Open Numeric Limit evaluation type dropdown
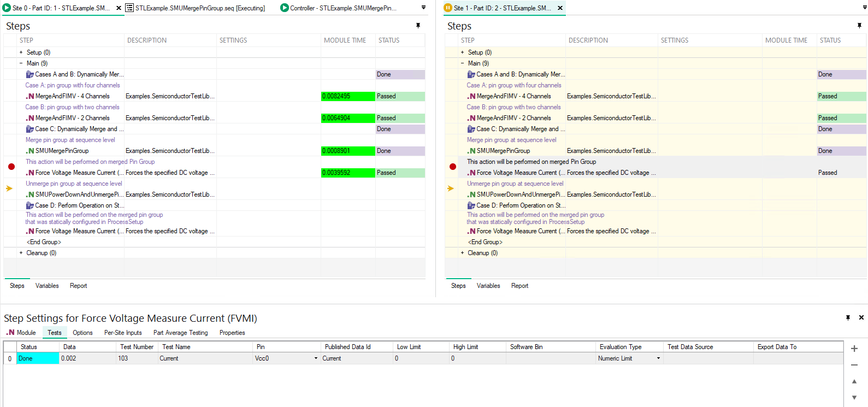The image size is (868, 407). click(658, 358)
